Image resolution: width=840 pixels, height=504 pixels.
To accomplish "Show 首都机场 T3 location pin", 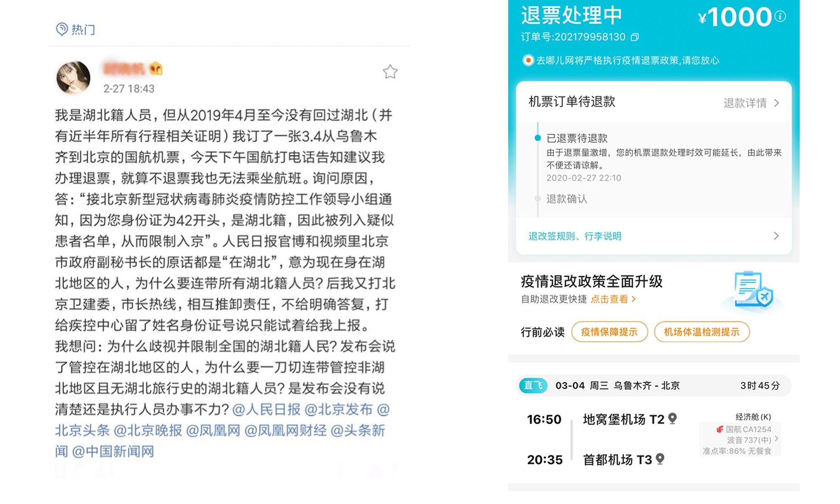I will [x=660, y=459].
